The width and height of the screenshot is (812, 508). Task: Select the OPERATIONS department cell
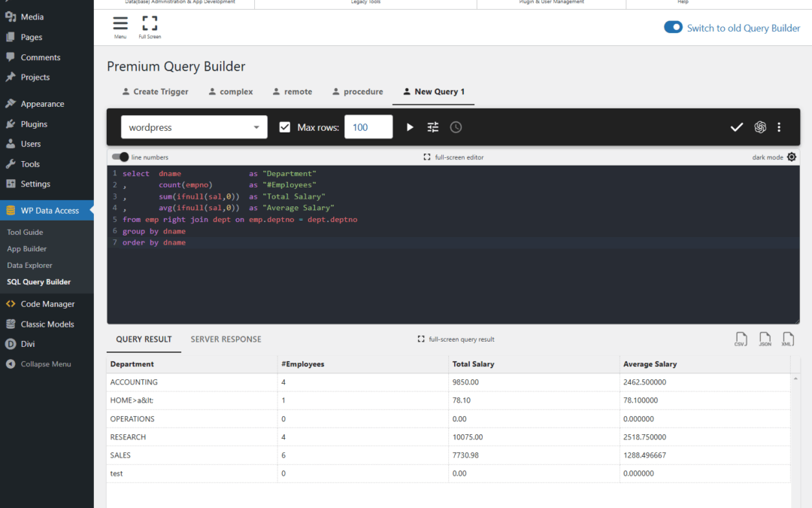pyautogui.click(x=192, y=419)
